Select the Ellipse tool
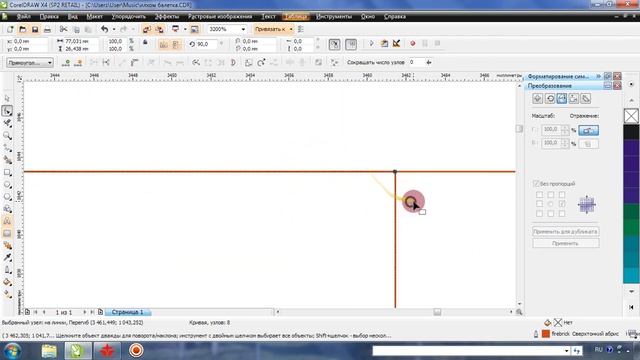 tap(7, 184)
